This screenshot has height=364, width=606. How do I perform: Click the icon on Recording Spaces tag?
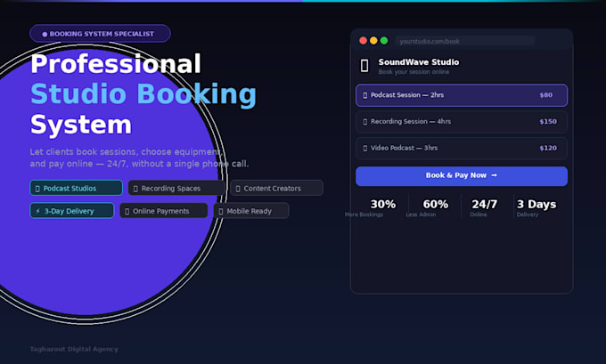coord(135,189)
